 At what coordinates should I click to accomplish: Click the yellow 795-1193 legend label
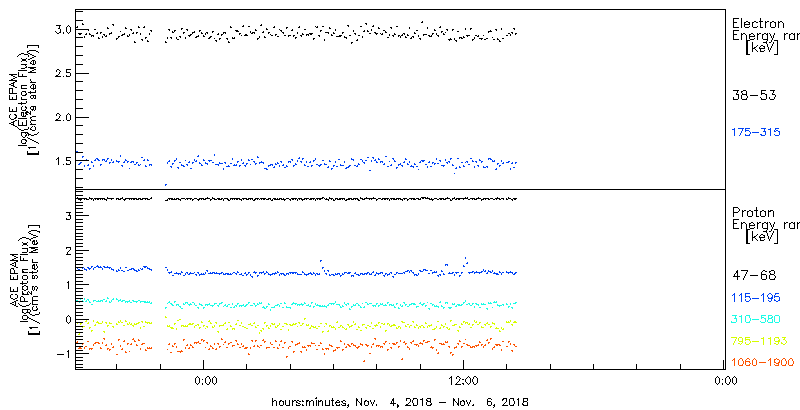click(759, 341)
